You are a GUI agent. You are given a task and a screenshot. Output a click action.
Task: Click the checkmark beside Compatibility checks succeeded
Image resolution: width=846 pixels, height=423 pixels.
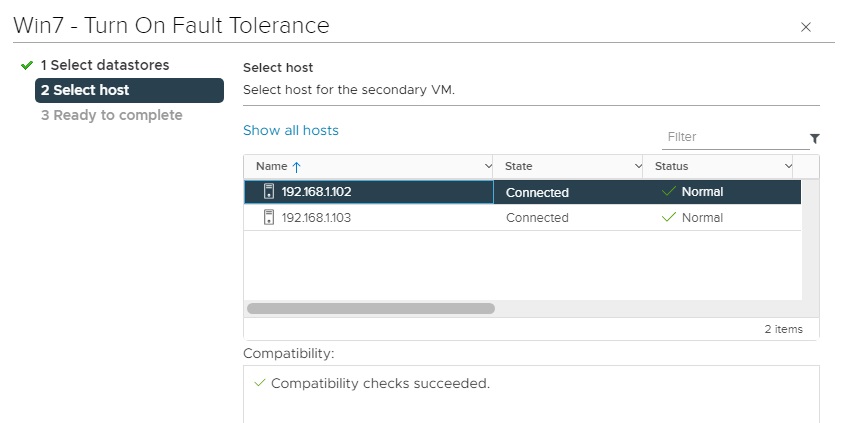point(260,383)
